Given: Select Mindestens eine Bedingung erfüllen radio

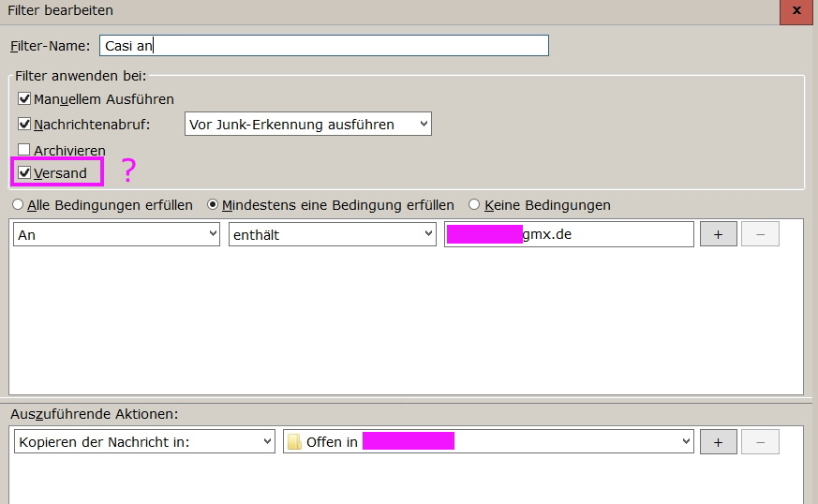Looking at the screenshot, I should click(x=213, y=204).
